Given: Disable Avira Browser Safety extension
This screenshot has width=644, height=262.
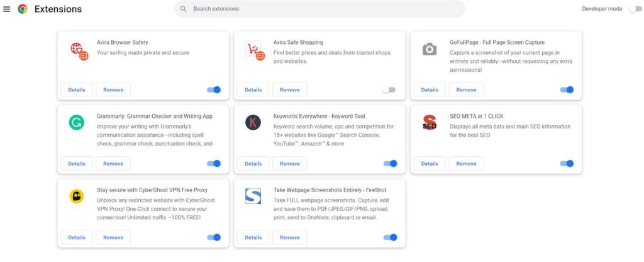Looking at the screenshot, I should [x=214, y=89].
